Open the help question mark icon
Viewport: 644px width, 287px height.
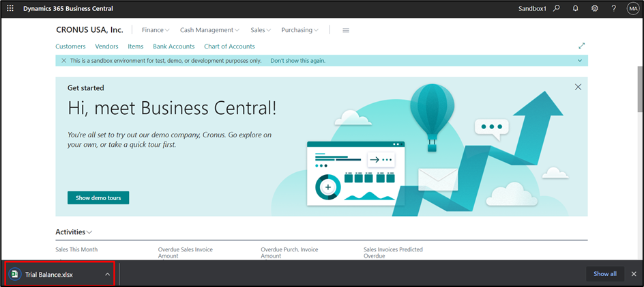click(613, 8)
